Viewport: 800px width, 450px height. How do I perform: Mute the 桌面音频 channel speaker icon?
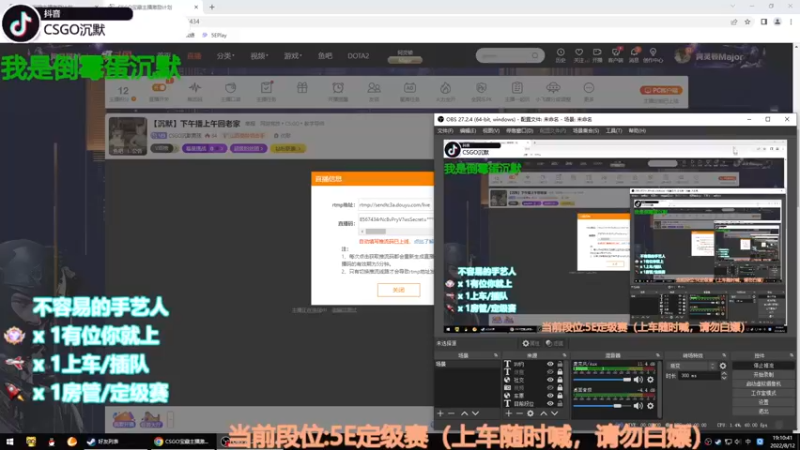point(638,406)
